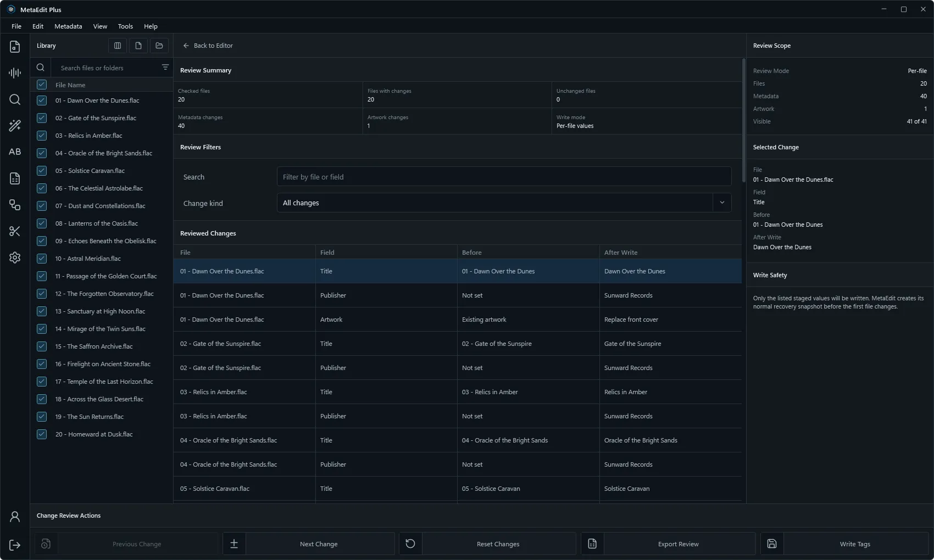Open the View menu
The image size is (934, 560).
(100, 26)
